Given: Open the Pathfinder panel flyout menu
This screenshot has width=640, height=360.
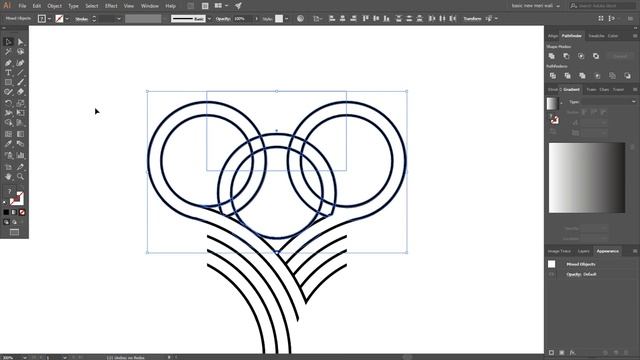Looking at the screenshot, I should pos(635,36).
